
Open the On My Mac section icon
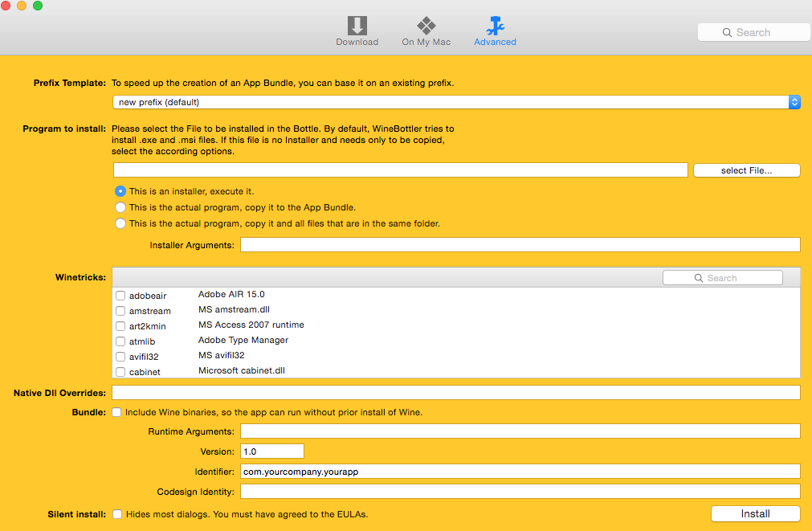(x=426, y=26)
